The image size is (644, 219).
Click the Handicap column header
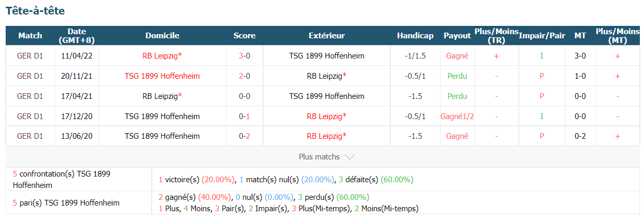pos(415,36)
